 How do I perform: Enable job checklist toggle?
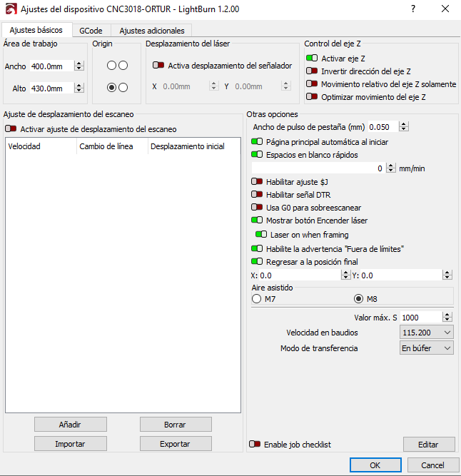coord(255,444)
